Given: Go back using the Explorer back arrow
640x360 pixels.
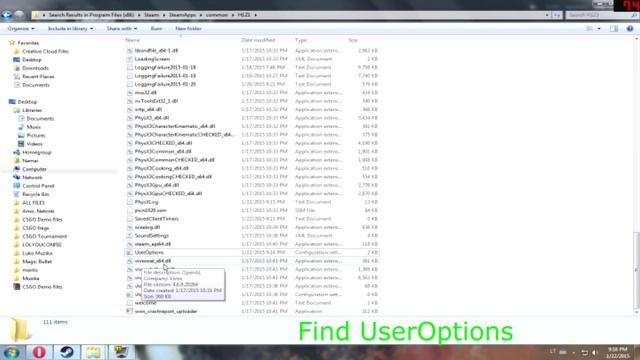Looking at the screenshot, I should pos(7,15).
